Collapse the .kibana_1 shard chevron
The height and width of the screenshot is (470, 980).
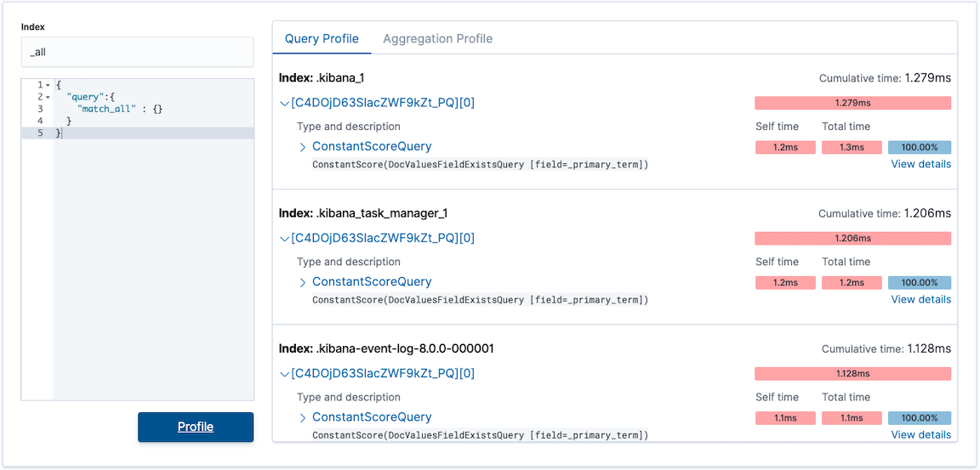(284, 103)
